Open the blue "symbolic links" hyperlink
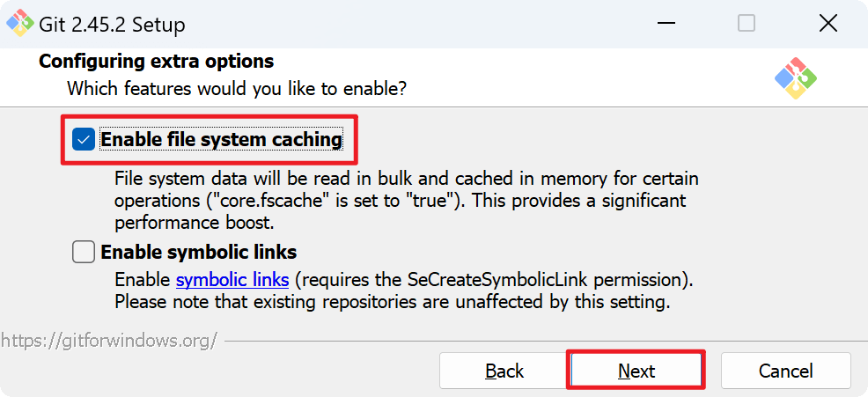Screen dimensions: 868x397 (x=232, y=280)
